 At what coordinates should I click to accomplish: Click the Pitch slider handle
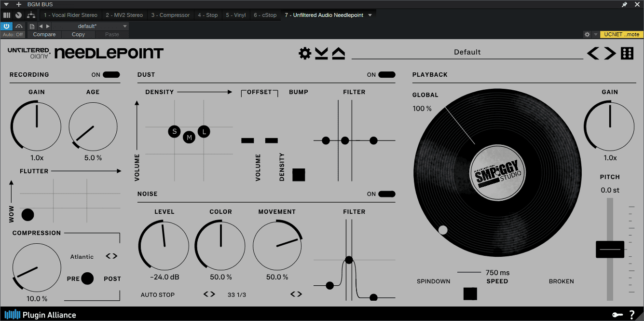(x=610, y=249)
